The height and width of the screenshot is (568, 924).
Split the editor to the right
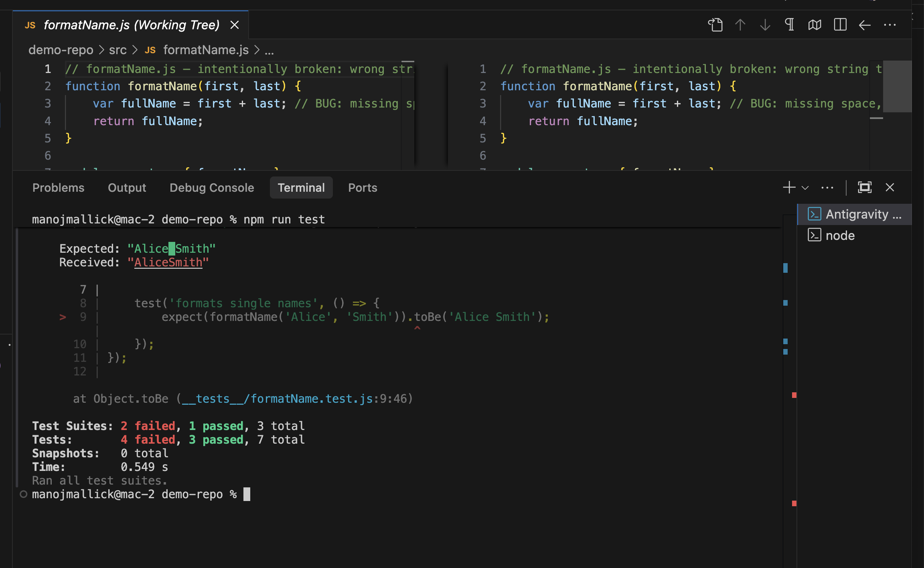840,25
